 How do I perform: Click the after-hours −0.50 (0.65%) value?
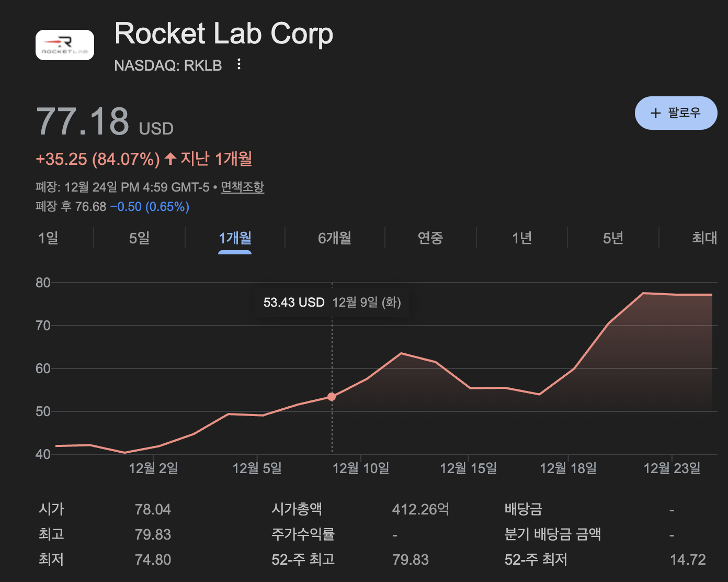150,207
